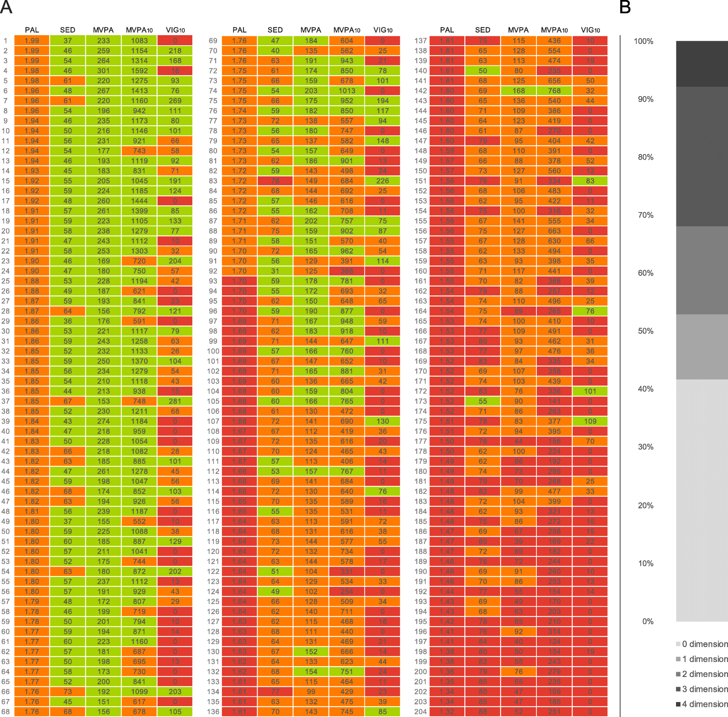Select SED value 31 in row 92
The height and width of the screenshot is (717, 728).
click(275, 271)
